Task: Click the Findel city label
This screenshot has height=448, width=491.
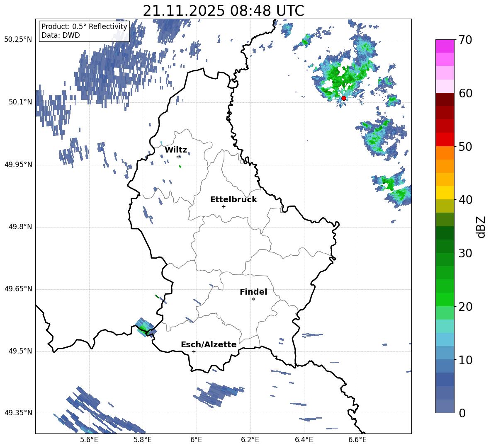Action: tap(253, 292)
